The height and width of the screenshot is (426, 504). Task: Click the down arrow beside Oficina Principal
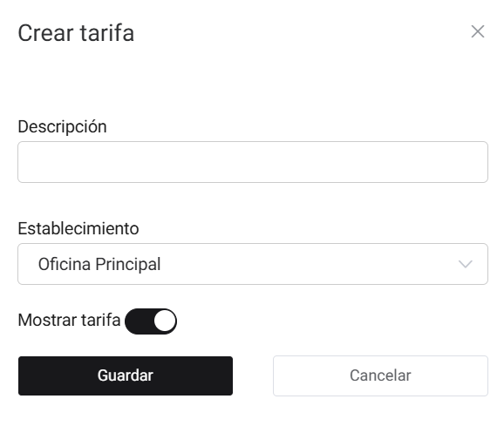point(465,264)
